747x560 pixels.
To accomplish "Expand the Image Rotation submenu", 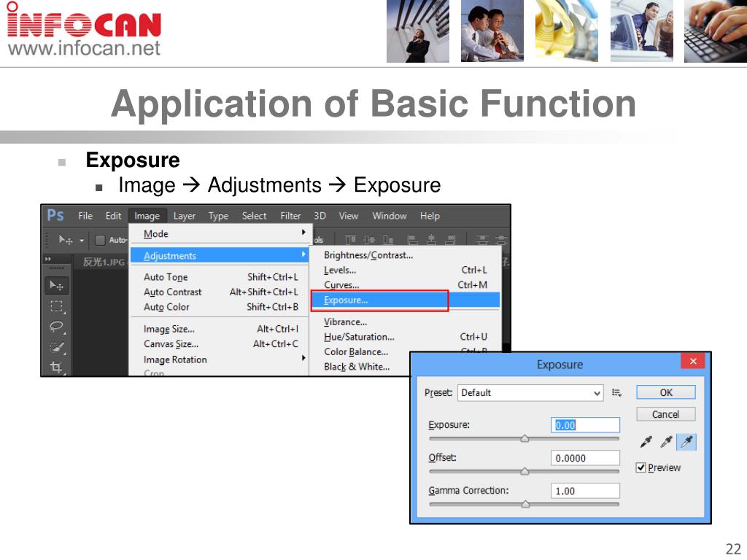I will point(221,359).
